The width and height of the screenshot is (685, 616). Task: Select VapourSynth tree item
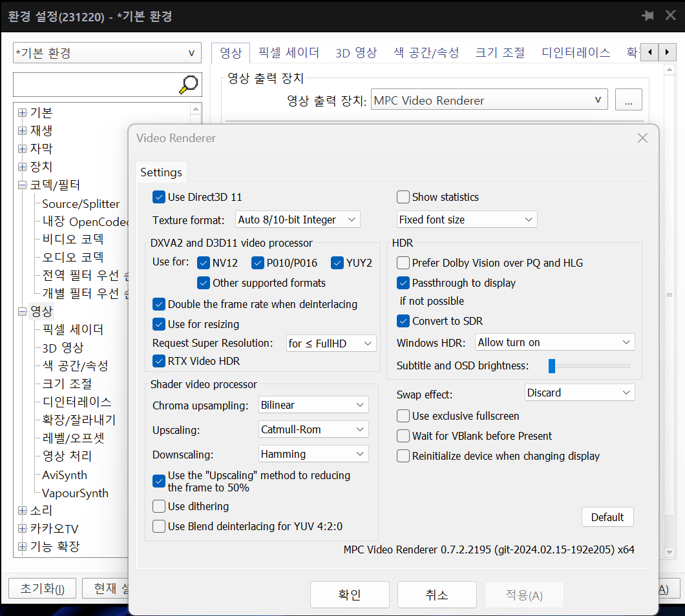(75, 493)
